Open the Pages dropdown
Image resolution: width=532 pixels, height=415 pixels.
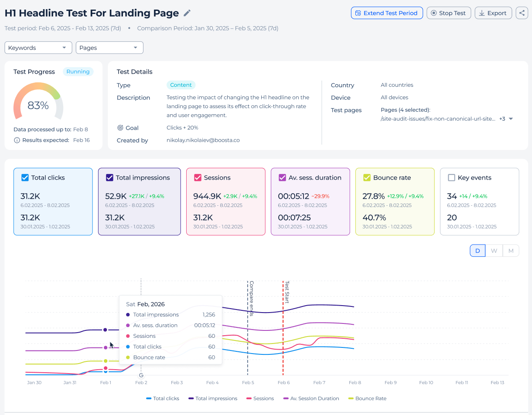109,48
